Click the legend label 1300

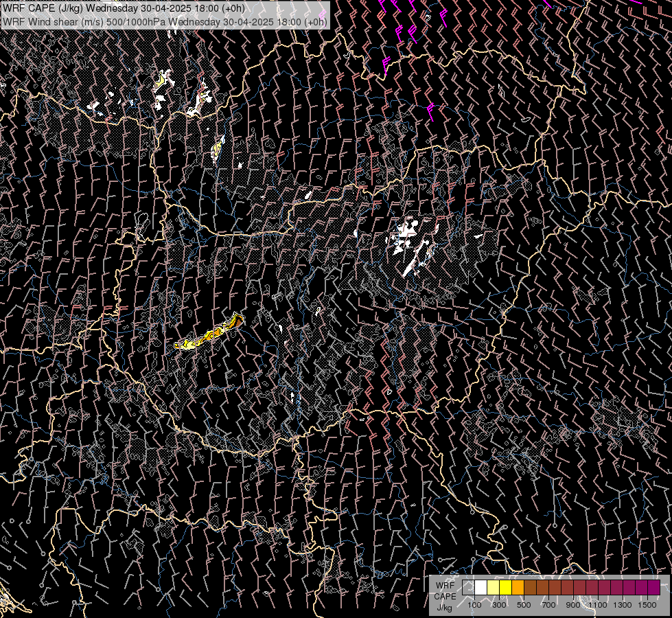tap(623, 605)
